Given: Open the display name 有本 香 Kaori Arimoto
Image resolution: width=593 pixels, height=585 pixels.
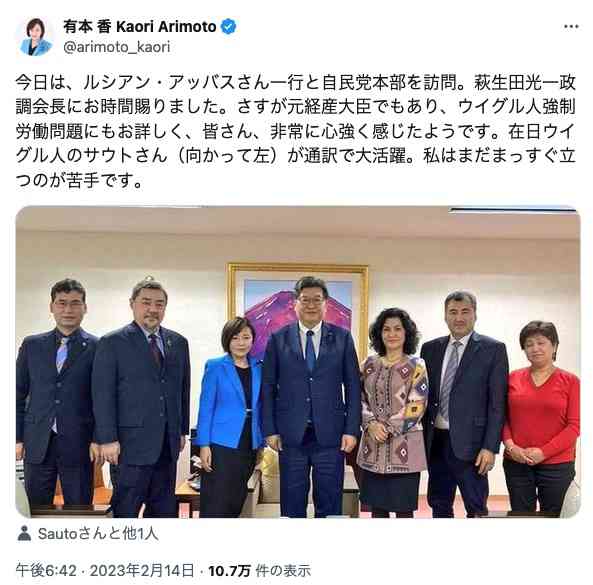Looking at the screenshot, I should (140, 27).
